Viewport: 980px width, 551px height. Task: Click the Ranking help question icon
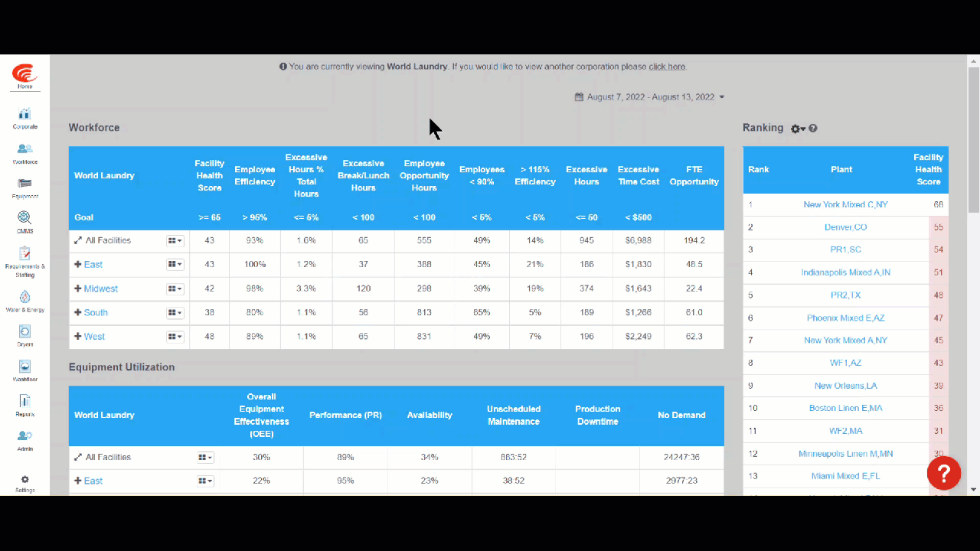[813, 129]
